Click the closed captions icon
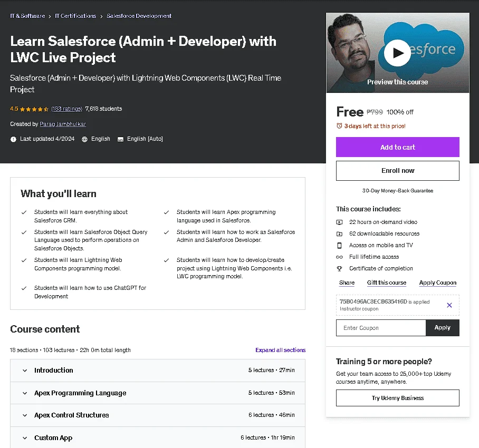 click(x=120, y=139)
